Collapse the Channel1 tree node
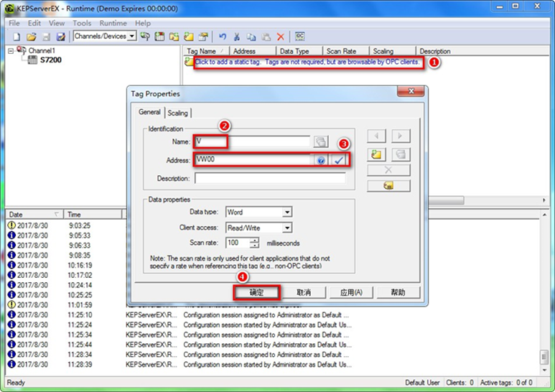 coord(11,50)
